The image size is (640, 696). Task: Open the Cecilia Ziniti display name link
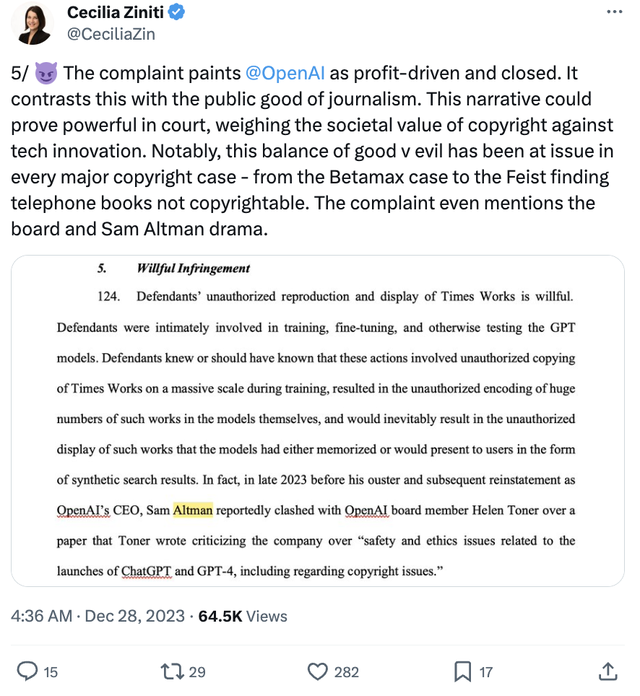tap(124, 12)
